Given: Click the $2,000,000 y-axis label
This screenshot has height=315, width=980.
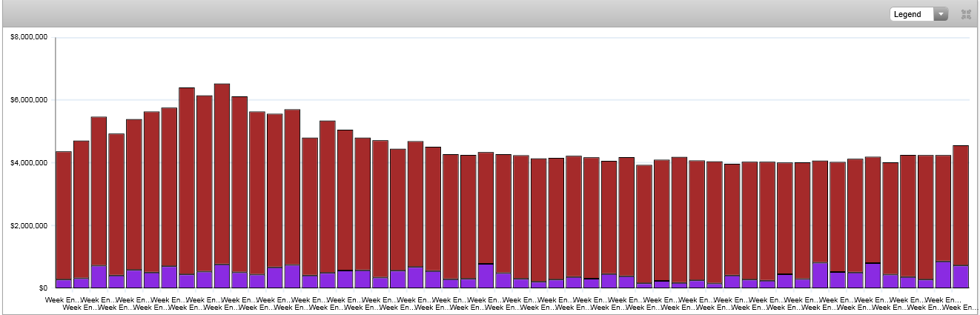Looking at the screenshot, I should 30,225.
